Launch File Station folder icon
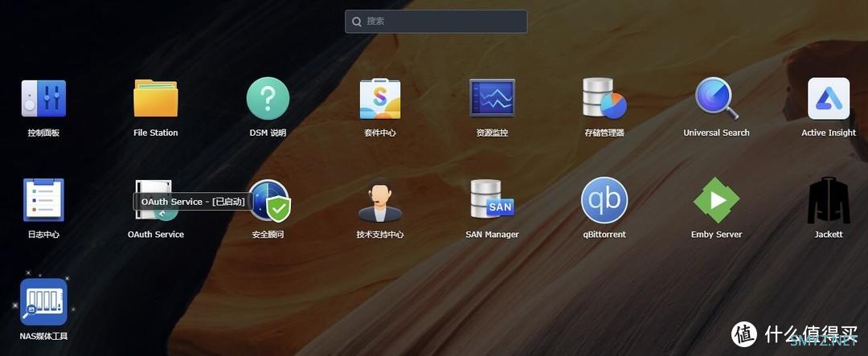The image size is (868, 356). point(156,99)
